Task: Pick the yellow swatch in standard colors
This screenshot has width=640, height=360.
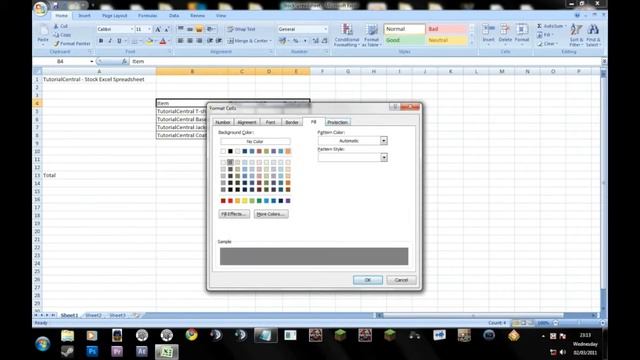Action: pos(244,201)
